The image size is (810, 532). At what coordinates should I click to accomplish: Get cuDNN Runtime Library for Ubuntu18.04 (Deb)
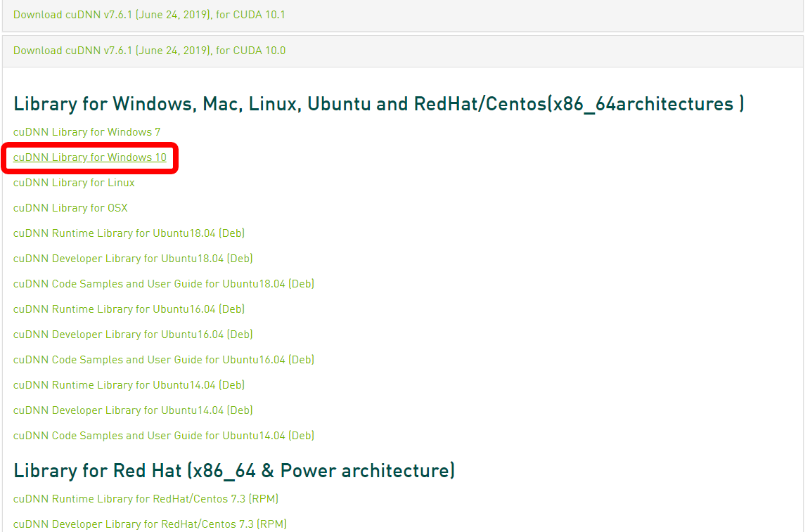tap(129, 233)
